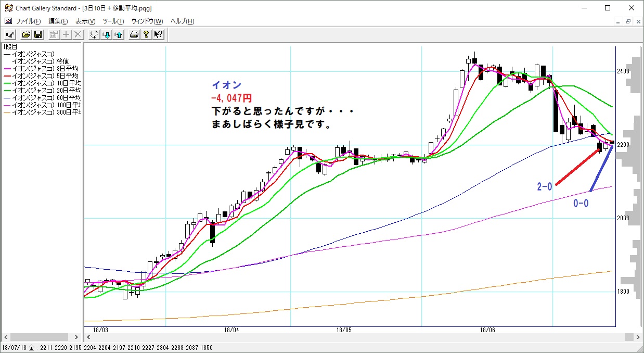Image resolution: width=644 pixels, height=353 pixels.
Task: Click the red 5日平均 line color swatch
Action: 7,76
